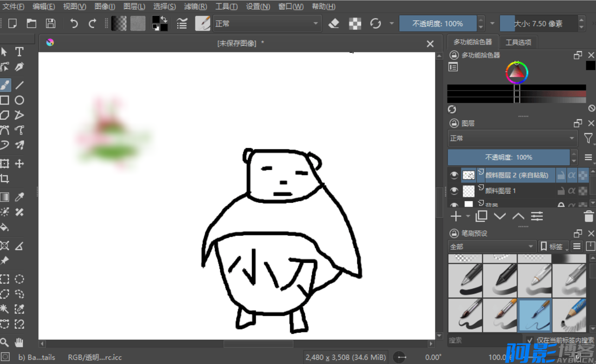Hide 颜料图层 2 with eye icon
Image resolution: width=596 pixels, height=364 pixels.
pos(454,175)
